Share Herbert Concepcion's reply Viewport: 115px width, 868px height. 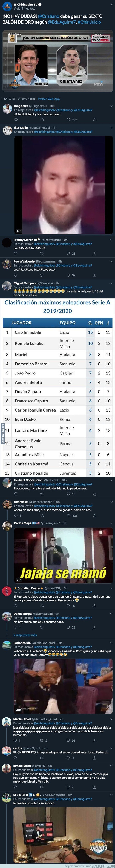(x=95, y=494)
